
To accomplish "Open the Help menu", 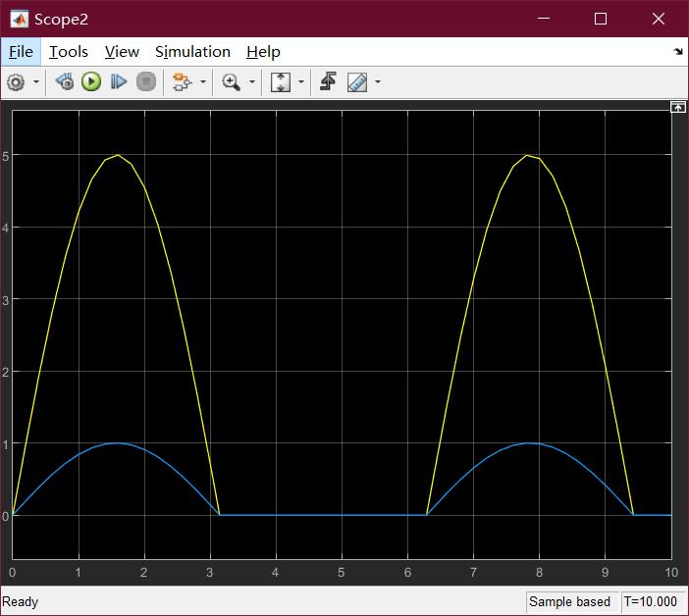I will point(263,52).
